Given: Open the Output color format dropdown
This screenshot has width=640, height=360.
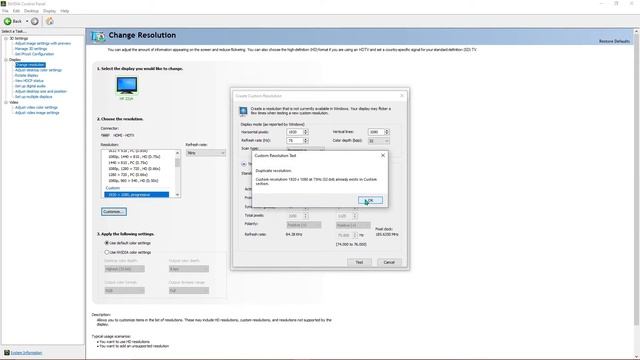Looking at the screenshot, I should 124,291.
